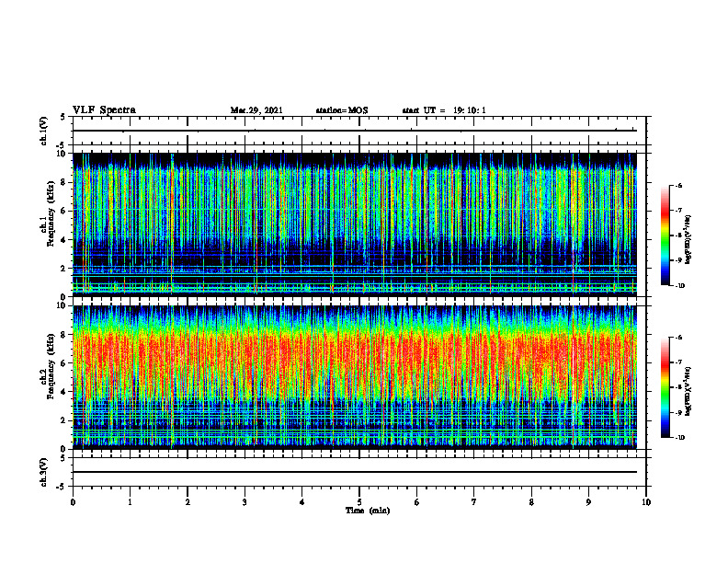
Task: Click the "Time (min)" x-axis label
Action: coord(368,511)
